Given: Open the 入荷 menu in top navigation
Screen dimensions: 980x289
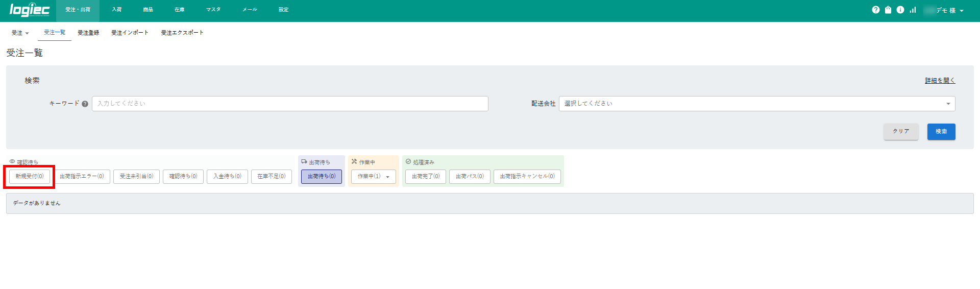Looking at the screenshot, I should click(x=117, y=10).
